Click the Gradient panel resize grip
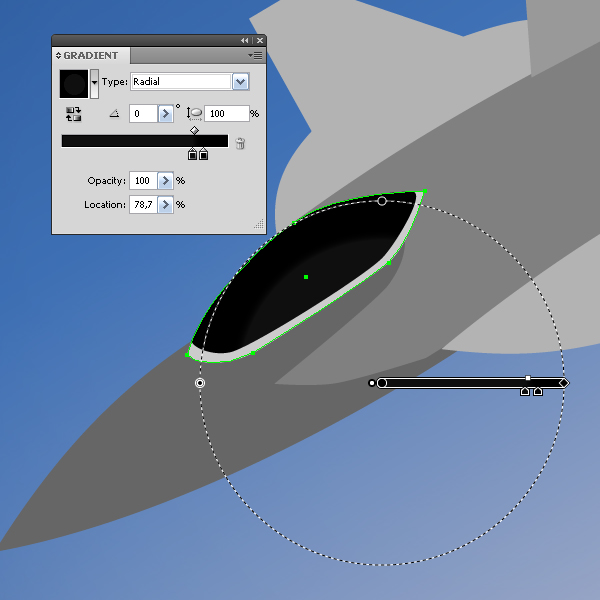 click(259, 224)
